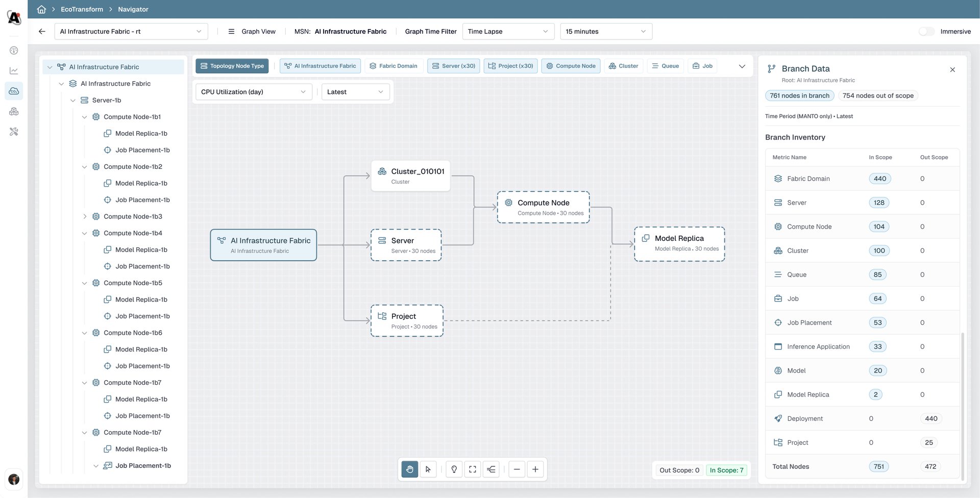Select Compute Node-1b4 in the tree
980x498 pixels.
(133, 233)
